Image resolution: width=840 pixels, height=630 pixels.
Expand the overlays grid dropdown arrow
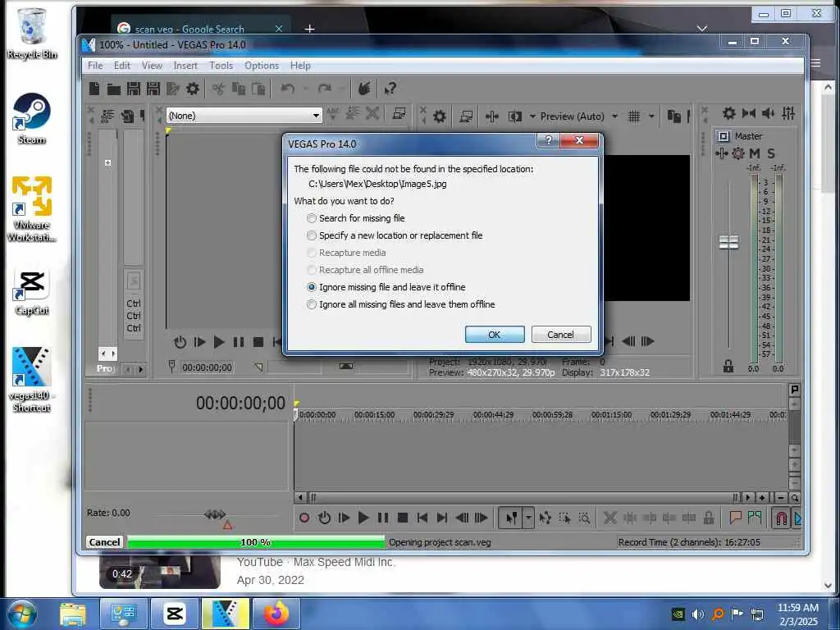point(651,116)
